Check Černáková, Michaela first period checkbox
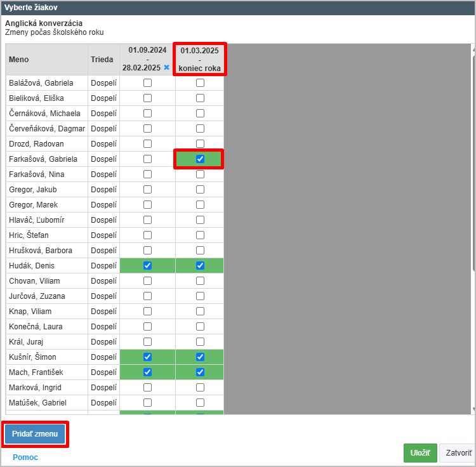This screenshot has width=476, height=467. click(x=147, y=114)
